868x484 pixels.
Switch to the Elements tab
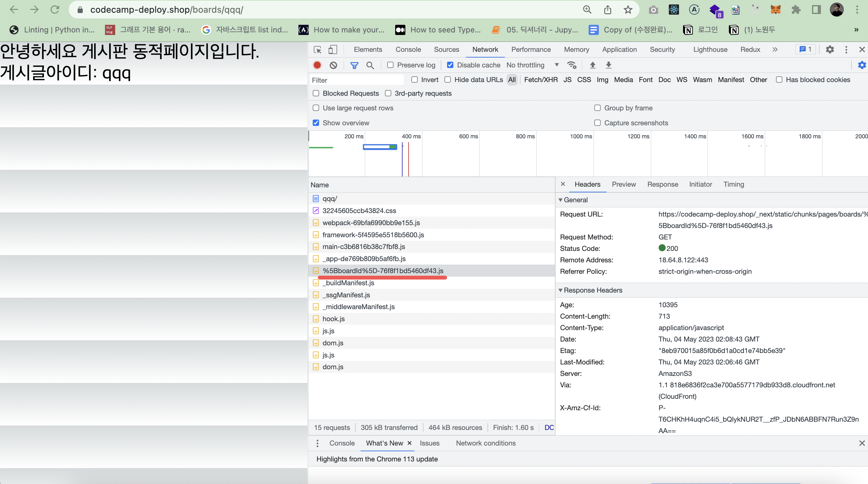point(367,50)
